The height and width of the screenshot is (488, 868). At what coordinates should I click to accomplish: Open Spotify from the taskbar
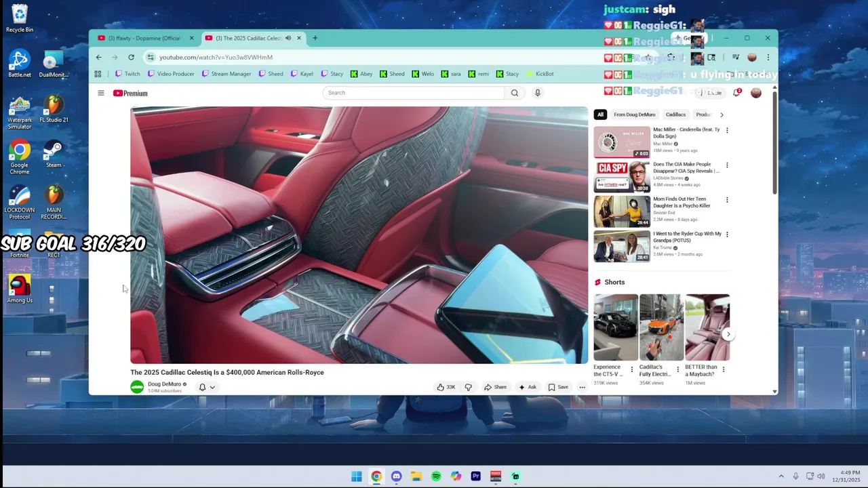pyautogui.click(x=436, y=476)
